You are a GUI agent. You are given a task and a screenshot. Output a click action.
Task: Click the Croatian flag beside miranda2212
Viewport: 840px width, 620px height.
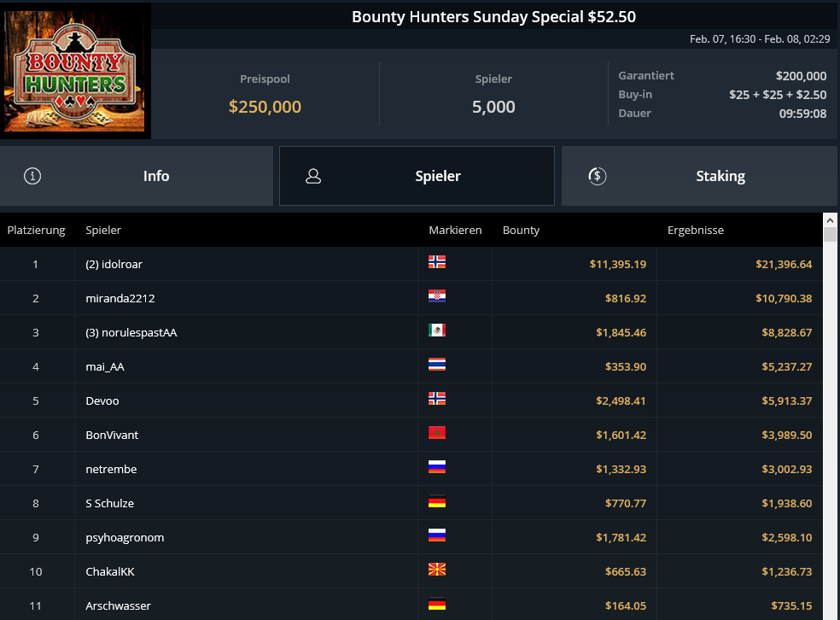click(437, 296)
